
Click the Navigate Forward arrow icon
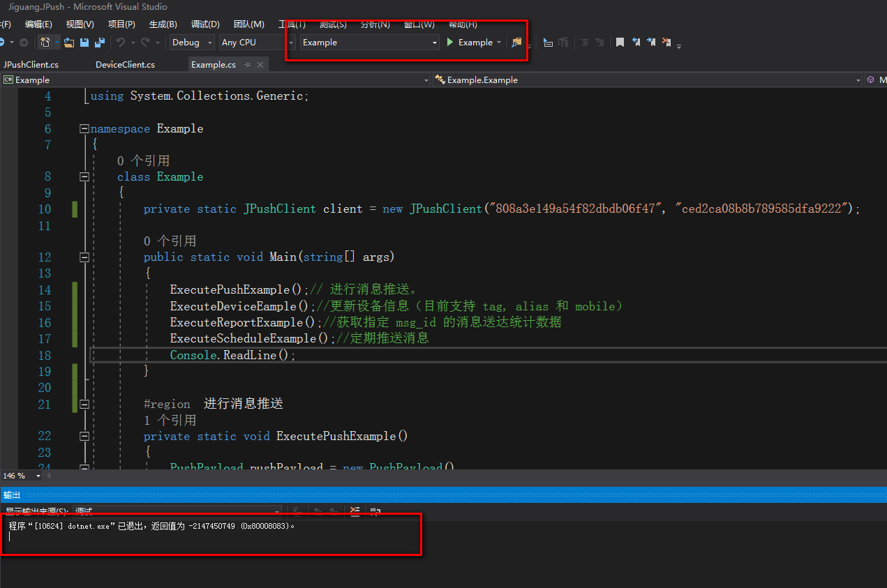tap(24, 43)
